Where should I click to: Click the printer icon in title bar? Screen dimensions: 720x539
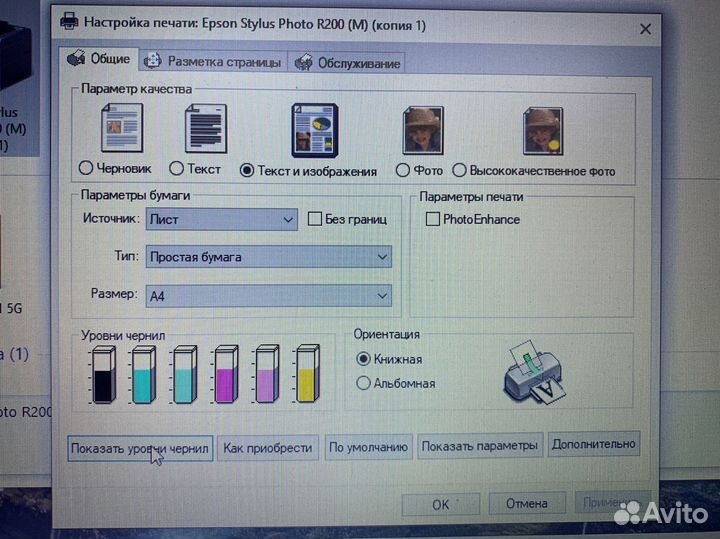(69, 21)
